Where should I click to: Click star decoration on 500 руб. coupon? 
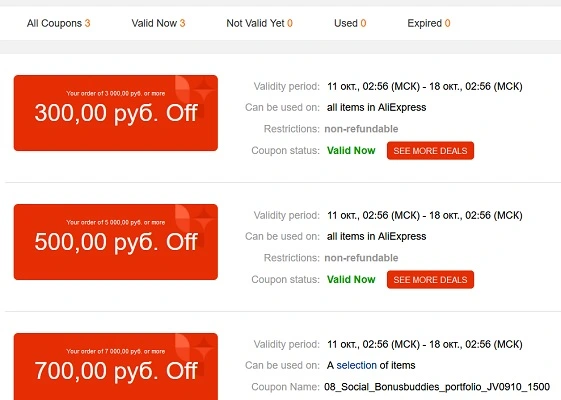(204, 220)
